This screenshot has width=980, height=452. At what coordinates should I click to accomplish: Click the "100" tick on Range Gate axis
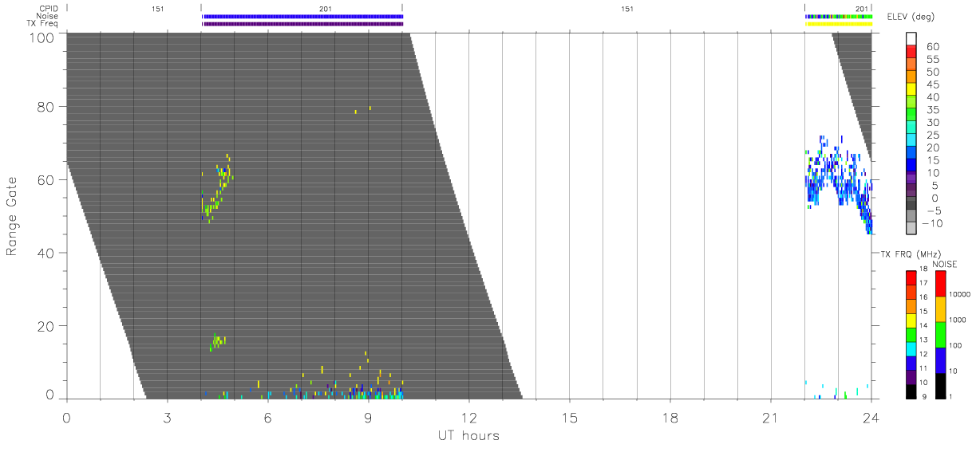[x=41, y=37]
